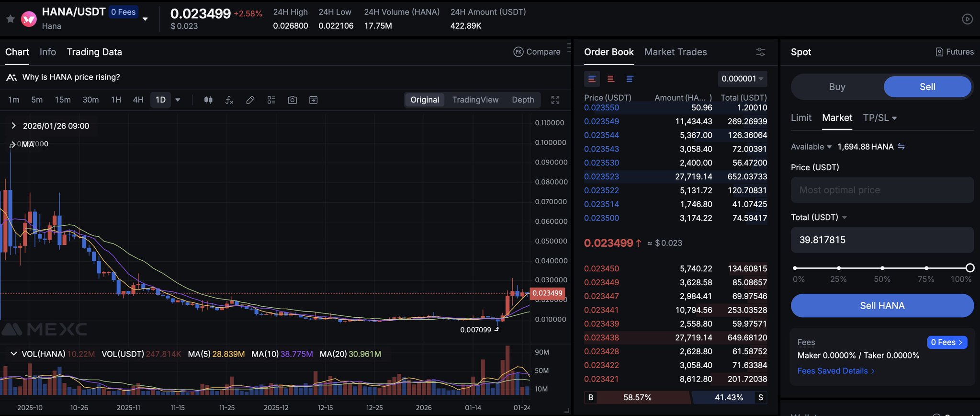
Task: Switch to the Info tab
Action: (x=48, y=52)
